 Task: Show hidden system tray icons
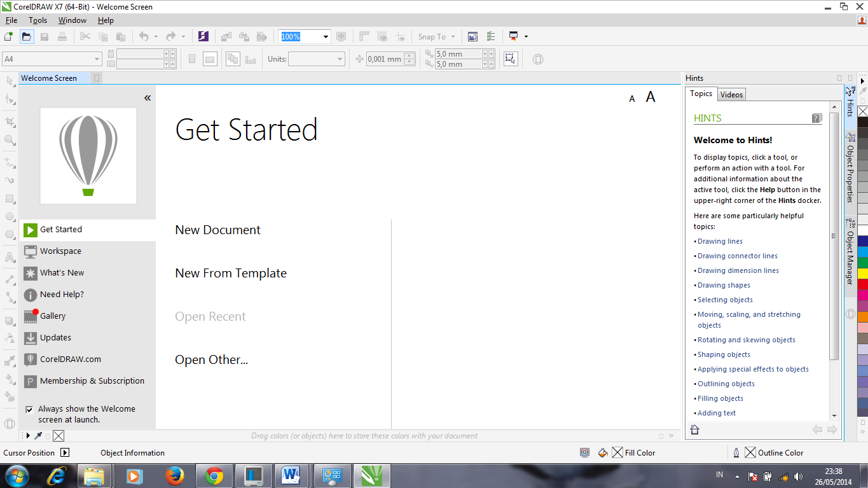point(737,476)
